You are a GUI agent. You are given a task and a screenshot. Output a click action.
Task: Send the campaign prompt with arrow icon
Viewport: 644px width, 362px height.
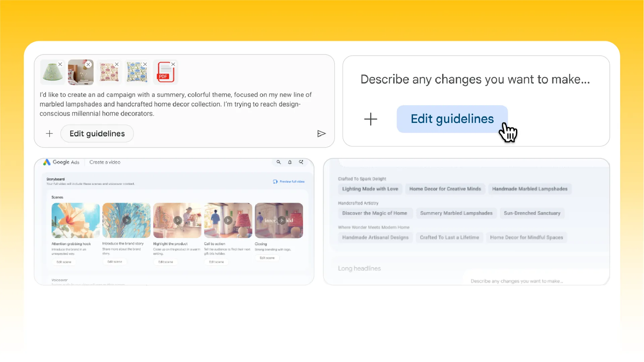click(x=321, y=134)
